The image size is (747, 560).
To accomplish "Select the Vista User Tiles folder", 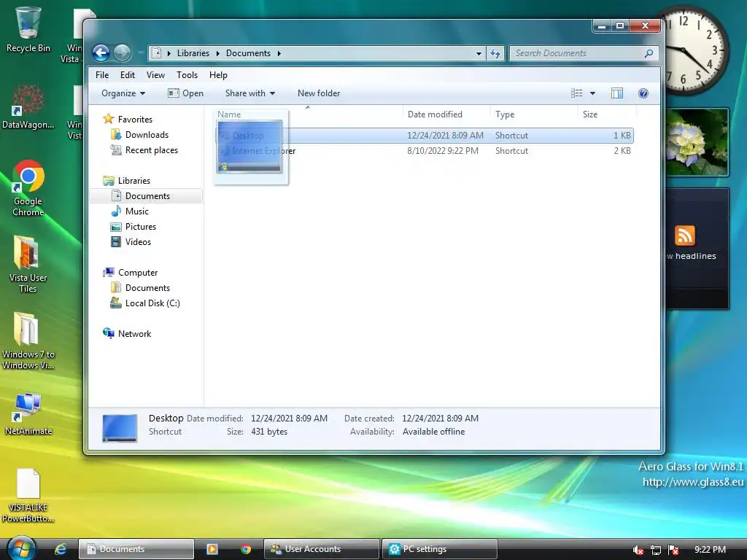I will point(28,264).
